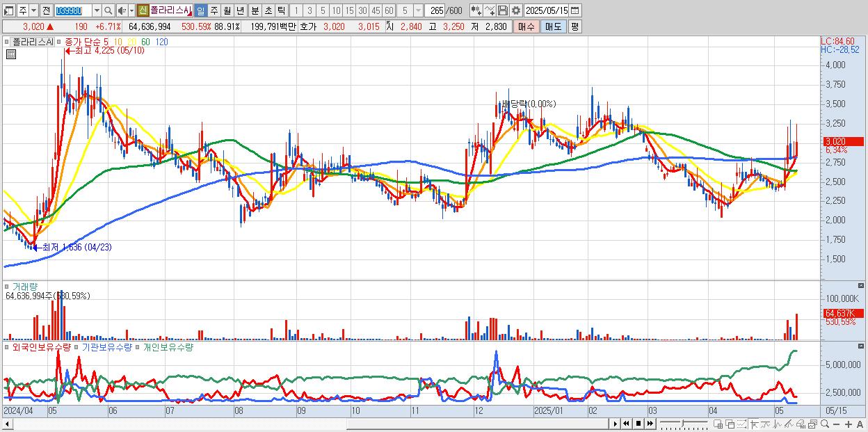Click the 평 button

[x=574, y=26]
